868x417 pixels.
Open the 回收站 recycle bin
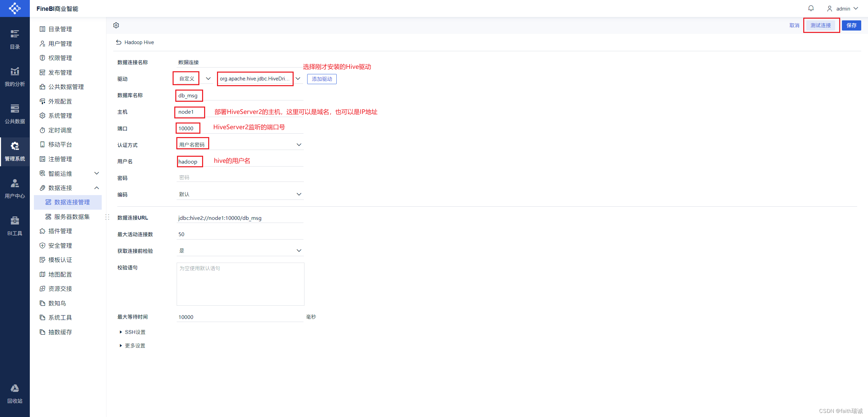(x=15, y=394)
